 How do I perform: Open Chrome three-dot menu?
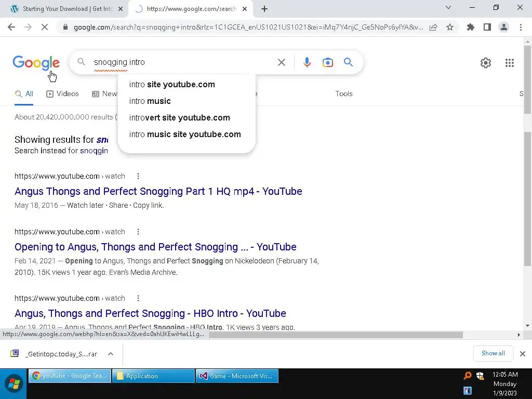[x=521, y=27]
